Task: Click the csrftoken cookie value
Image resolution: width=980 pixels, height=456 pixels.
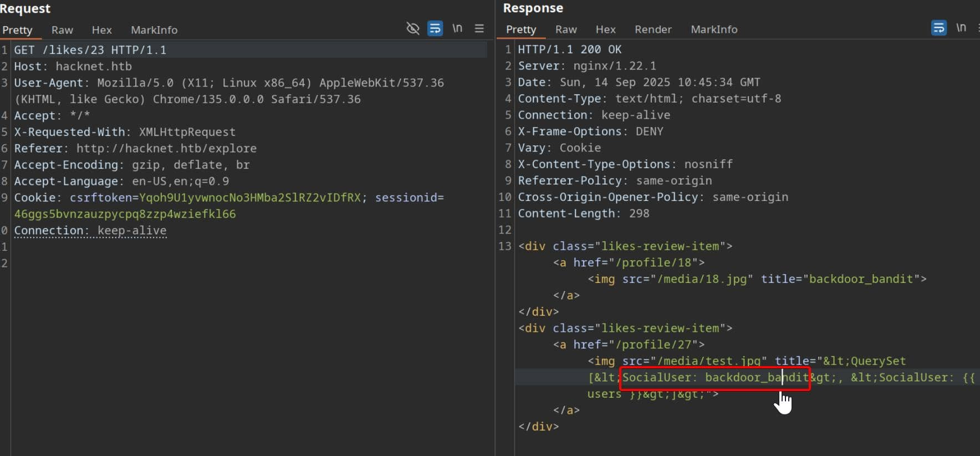Action: tap(249, 197)
